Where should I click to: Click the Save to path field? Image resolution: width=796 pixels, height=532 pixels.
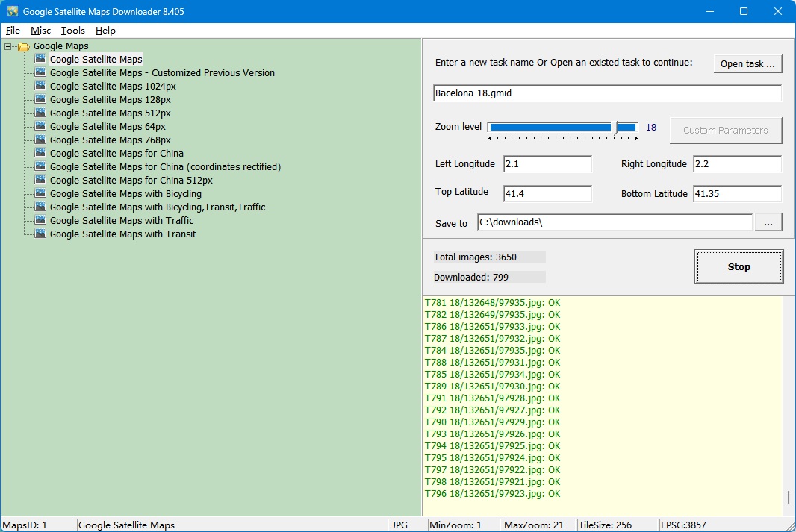(615, 222)
